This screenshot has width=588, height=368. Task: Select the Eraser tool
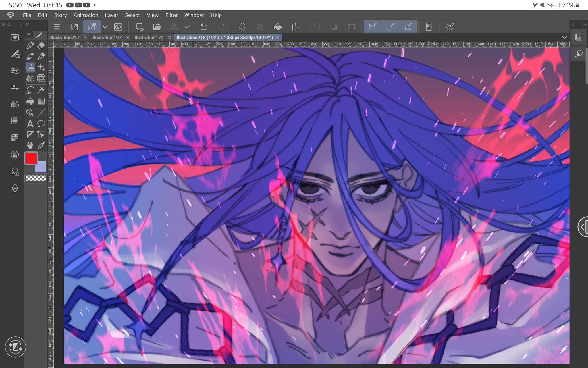[x=41, y=45]
